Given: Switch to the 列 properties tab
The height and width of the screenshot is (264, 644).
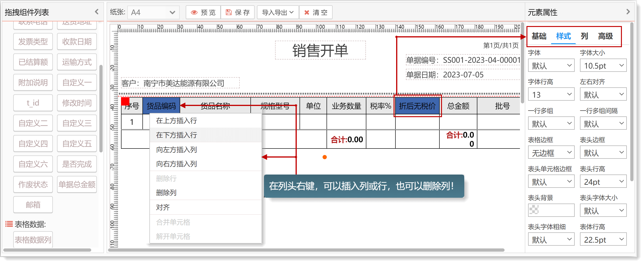Looking at the screenshot, I should click(x=584, y=36).
